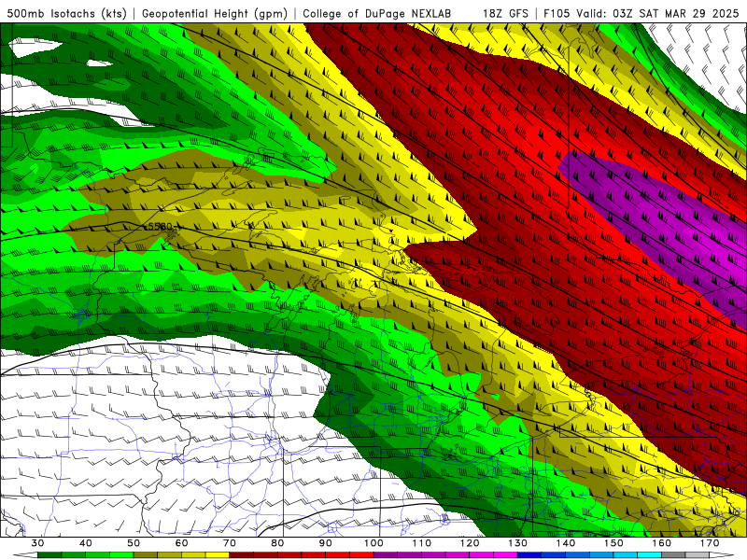Click the 40 knot legend label
The image size is (747, 560).
pos(86,543)
